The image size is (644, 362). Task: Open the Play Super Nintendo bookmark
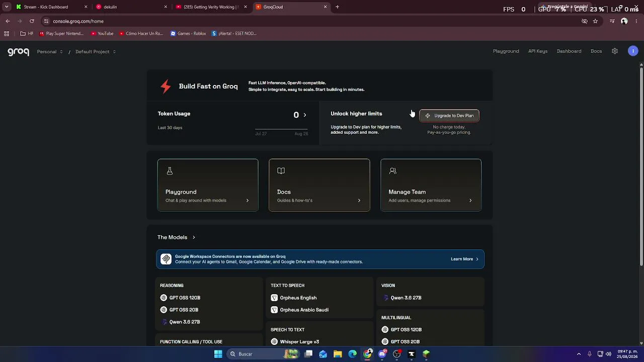point(61,34)
